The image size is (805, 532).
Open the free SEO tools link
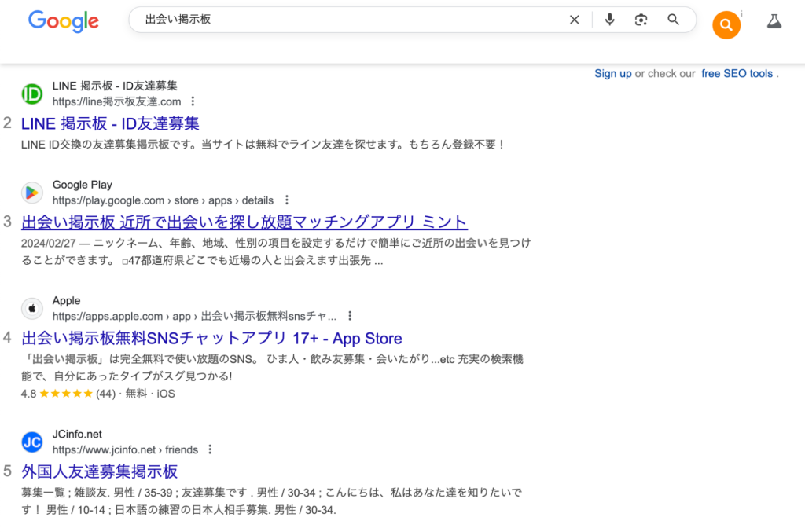[737, 73]
